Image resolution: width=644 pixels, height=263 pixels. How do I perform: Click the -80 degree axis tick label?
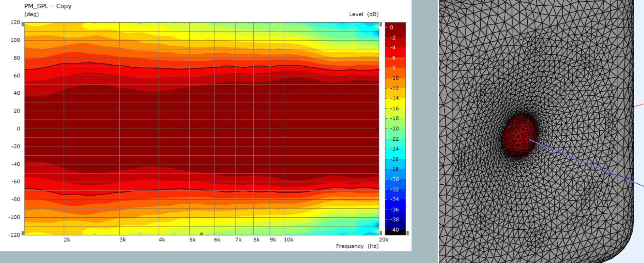16,199
